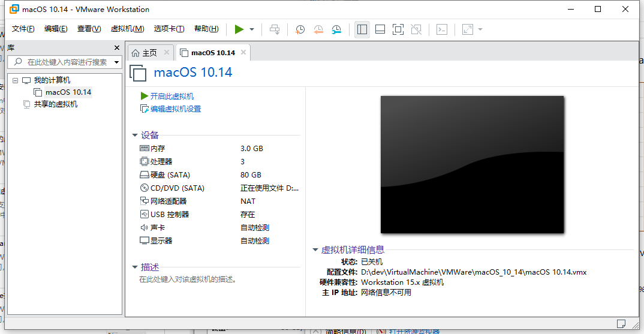Click the 3.0 GB memory value
Image resolution: width=644 pixels, height=334 pixels.
pyautogui.click(x=252, y=148)
